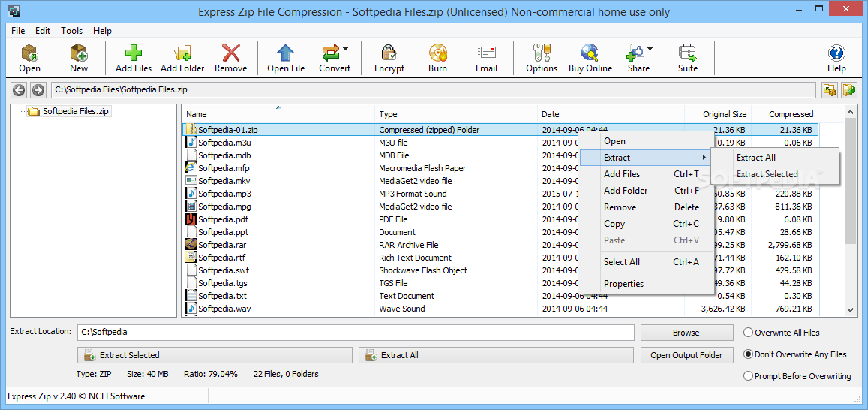Click the Softpedia.rar file icon
The image size is (868, 410).
pyautogui.click(x=191, y=244)
